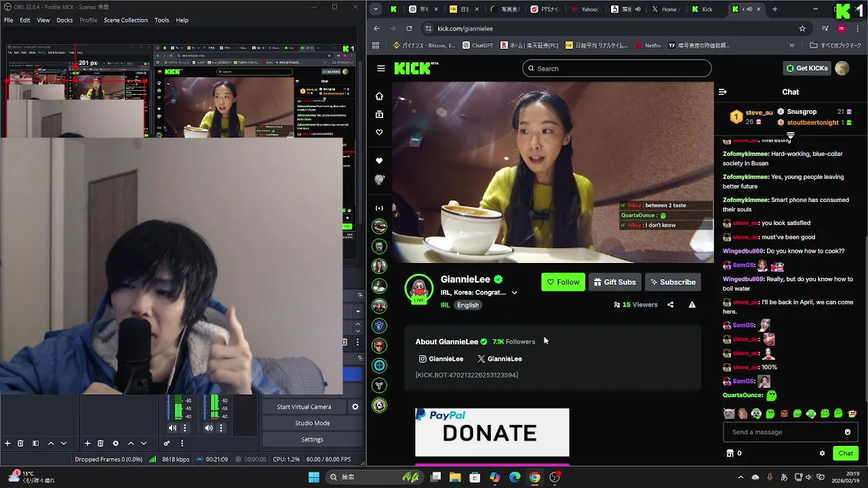Click Get KICKs button
The image size is (868, 488).
807,68
